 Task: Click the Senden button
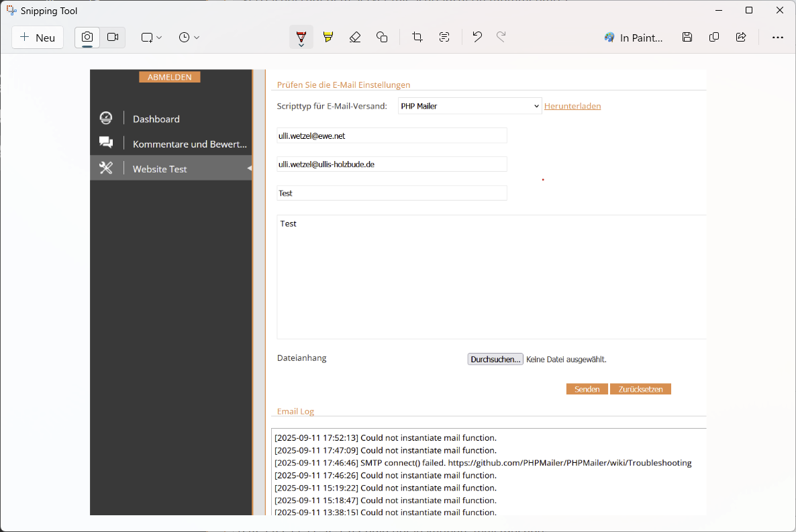pyautogui.click(x=587, y=389)
